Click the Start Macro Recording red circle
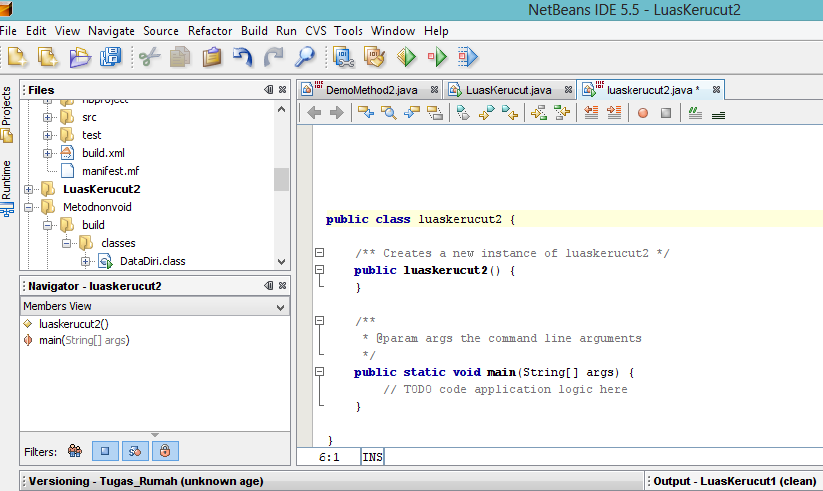Viewport: 823px width, 491px height. click(x=642, y=113)
